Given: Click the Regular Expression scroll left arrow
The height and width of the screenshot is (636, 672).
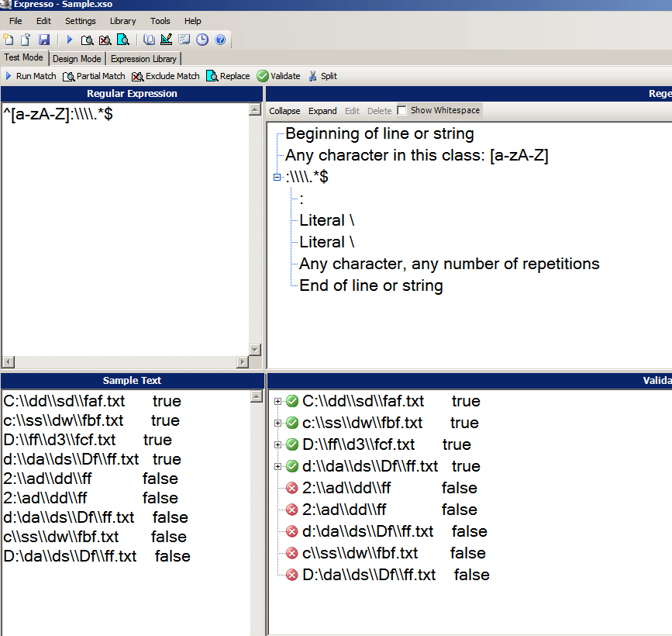Looking at the screenshot, I should pyautogui.click(x=9, y=362).
